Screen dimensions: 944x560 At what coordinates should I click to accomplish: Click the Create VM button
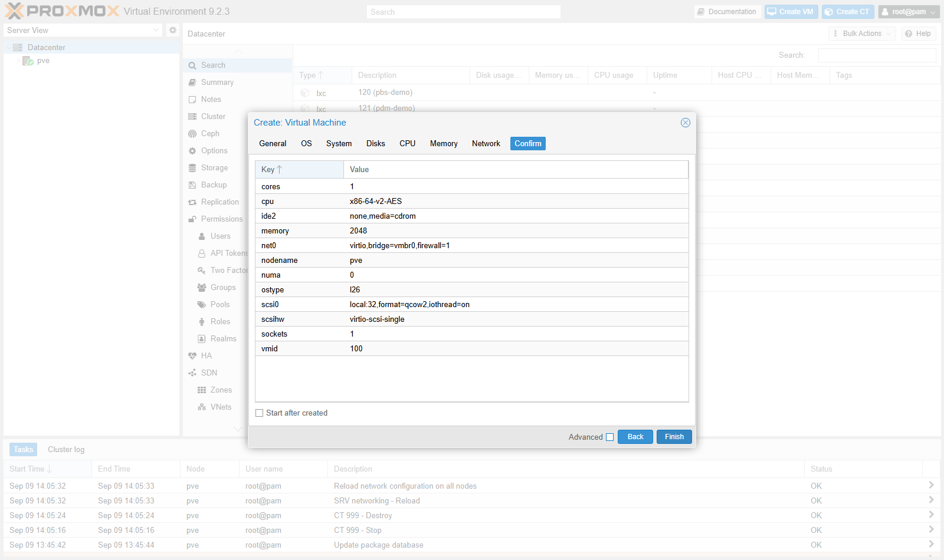(x=791, y=12)
